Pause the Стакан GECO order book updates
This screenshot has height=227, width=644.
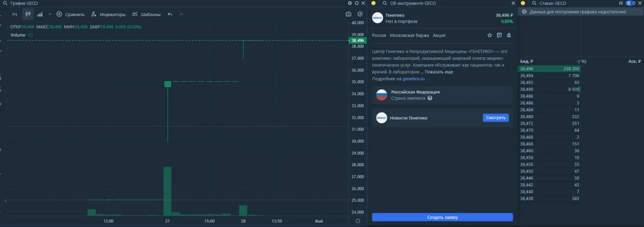coord(621,3)
